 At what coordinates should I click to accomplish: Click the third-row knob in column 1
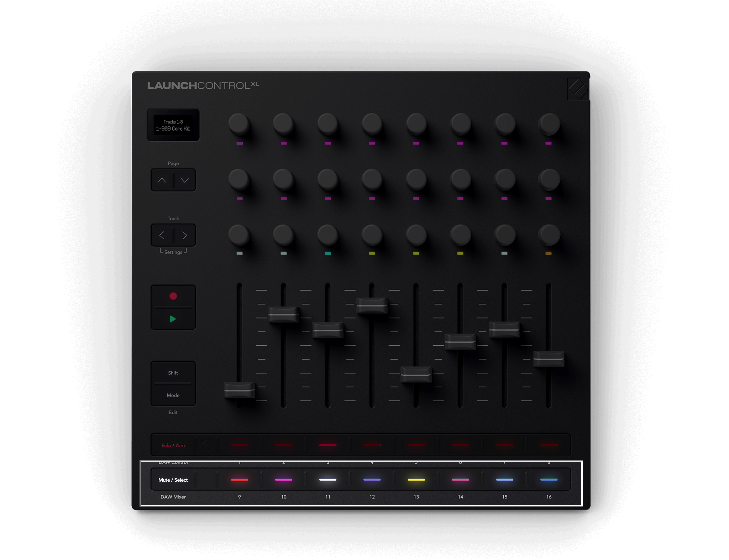tap(239, 235)
